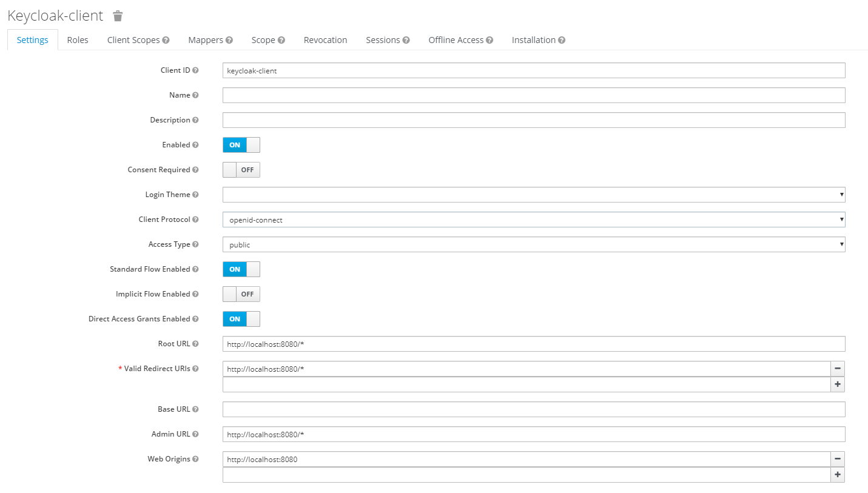Click Login Theme help question icon
Image resolution: width=868 pixels, height=493 pixels.
195,195
